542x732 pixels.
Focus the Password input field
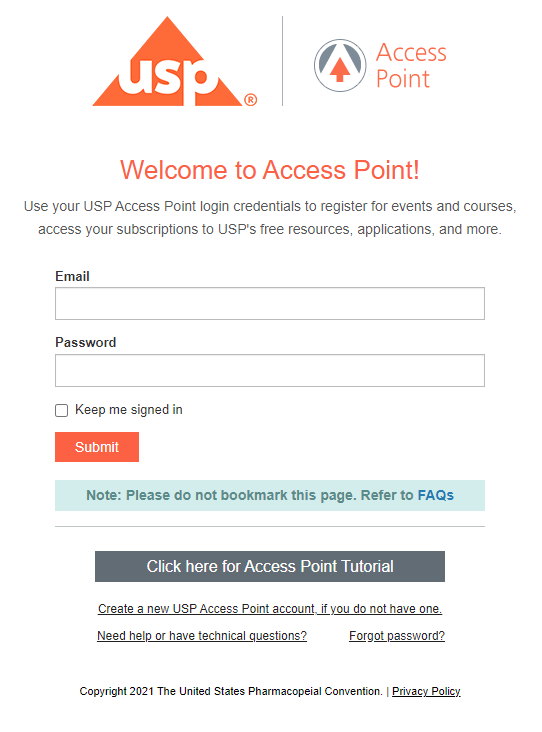pyautogui.click(x=270, y=370)
